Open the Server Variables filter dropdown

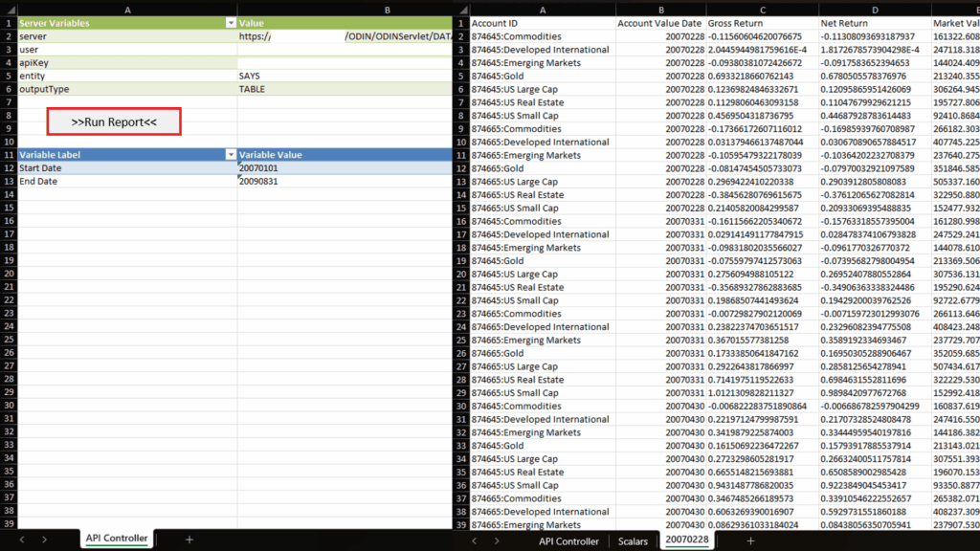point(230,22)
